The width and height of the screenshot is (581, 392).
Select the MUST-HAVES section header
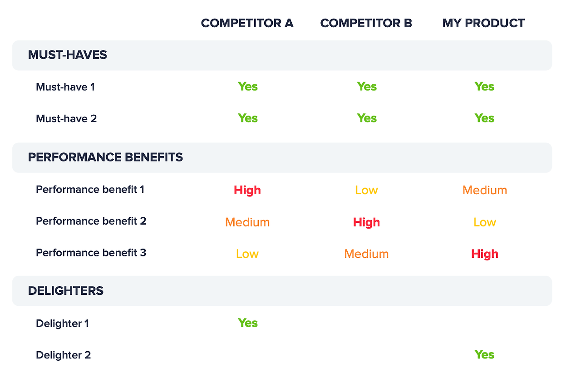pyautogui.click(x=282, y=55)
